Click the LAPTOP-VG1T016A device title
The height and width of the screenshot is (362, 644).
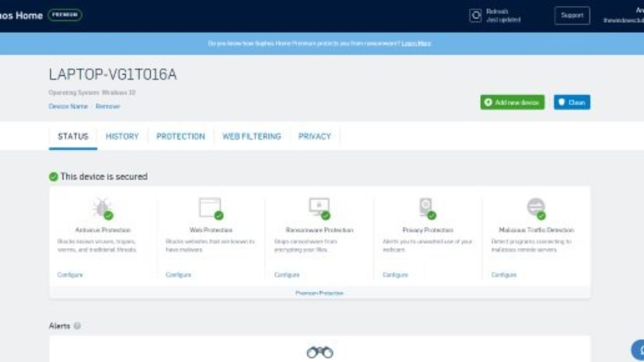pos(113,75)
